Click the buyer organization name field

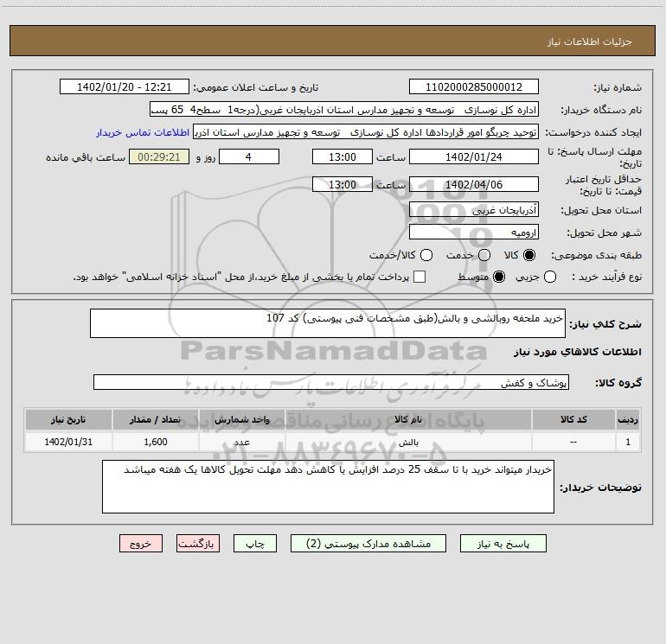[x=344, y=110]
